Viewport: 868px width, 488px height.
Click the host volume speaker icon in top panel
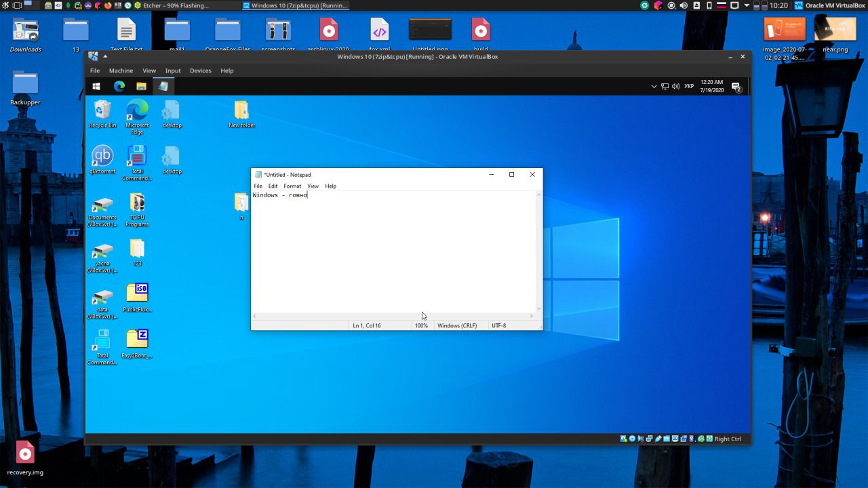[684, 5]
